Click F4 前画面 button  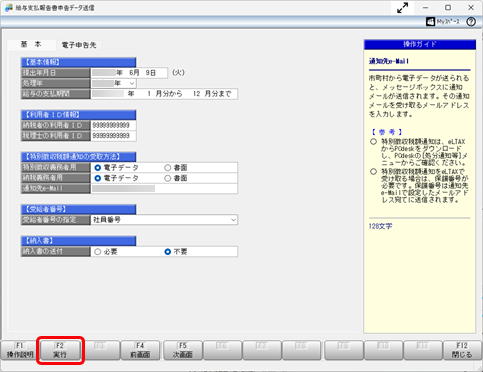click(140, 350)
